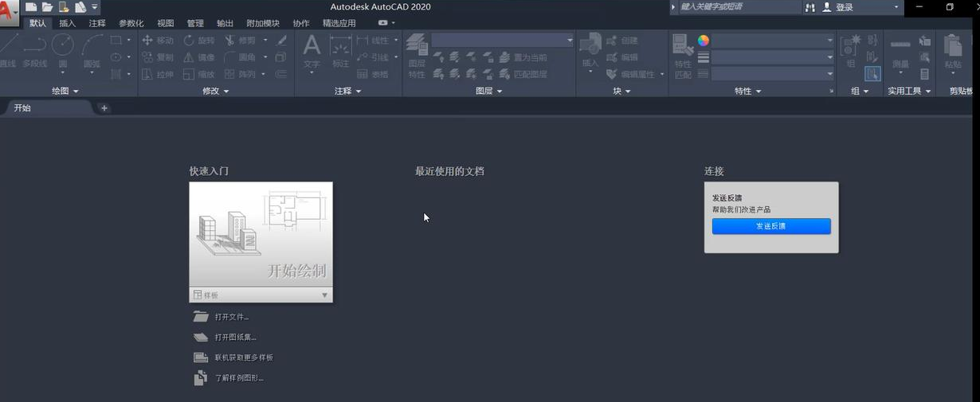Open the 登录 sign-in dropdown
Viewport: 980px width, 402px height.
(896, 7)
